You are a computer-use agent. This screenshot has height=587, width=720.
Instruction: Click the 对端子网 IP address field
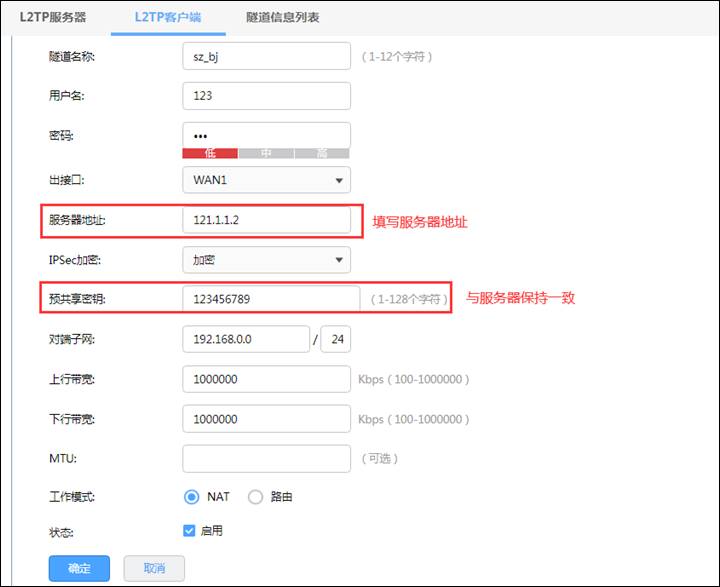tap(246, 340)
